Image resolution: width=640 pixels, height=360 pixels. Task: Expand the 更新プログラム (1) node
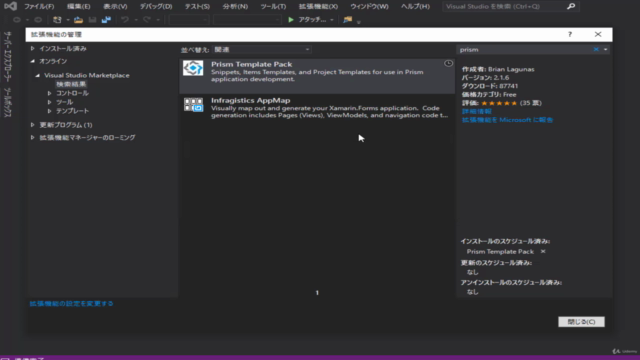coord(33,125)
